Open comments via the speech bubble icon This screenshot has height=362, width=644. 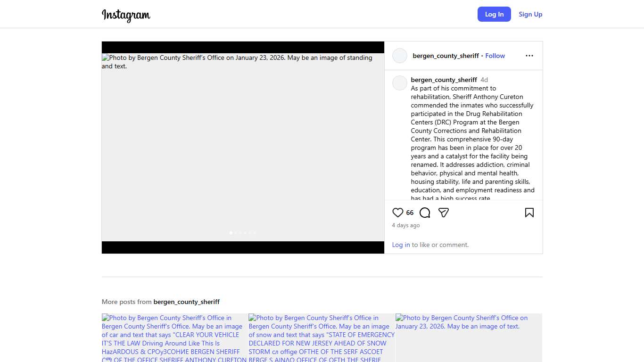425,213
